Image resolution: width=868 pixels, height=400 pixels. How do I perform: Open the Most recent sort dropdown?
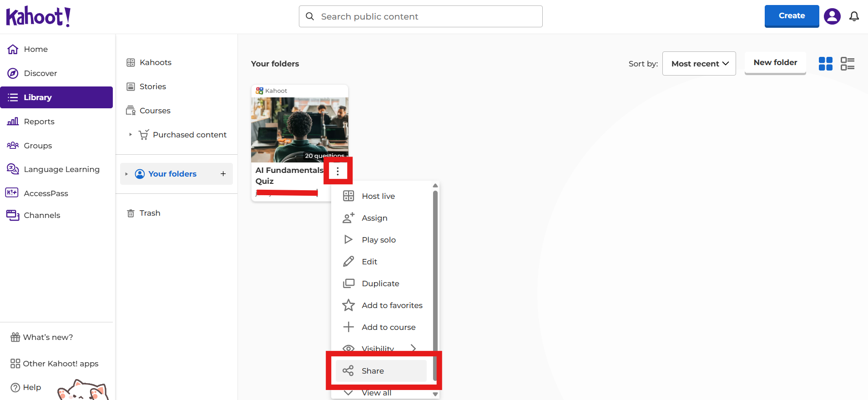pyautogui.click(x=699, y=64)
